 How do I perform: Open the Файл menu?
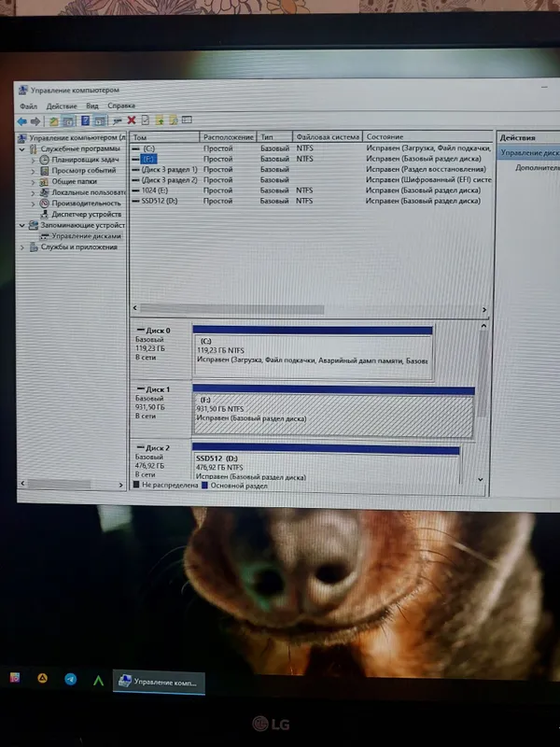[x=28, y=106]
